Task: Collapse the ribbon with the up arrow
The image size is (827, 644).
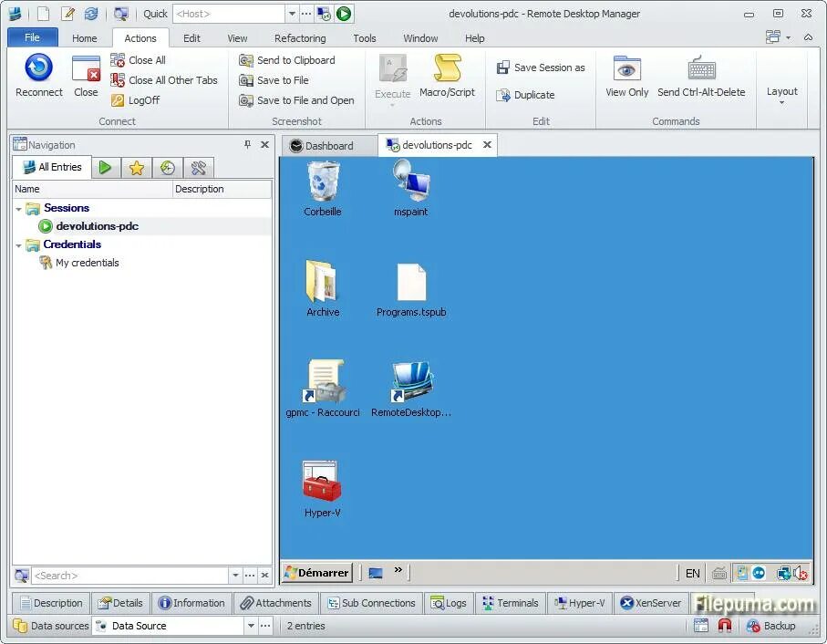Action: 808,36
